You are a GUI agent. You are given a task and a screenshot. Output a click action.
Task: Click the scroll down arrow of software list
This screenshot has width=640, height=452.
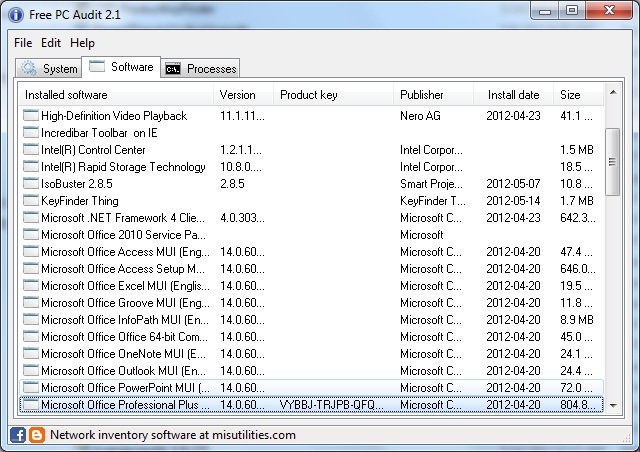coord(613,405)
